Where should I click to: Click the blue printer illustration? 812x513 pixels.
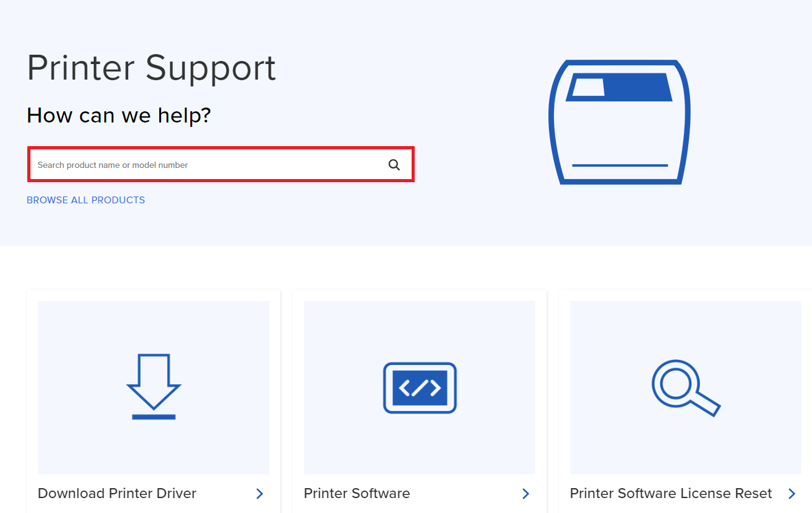[619, 121]
